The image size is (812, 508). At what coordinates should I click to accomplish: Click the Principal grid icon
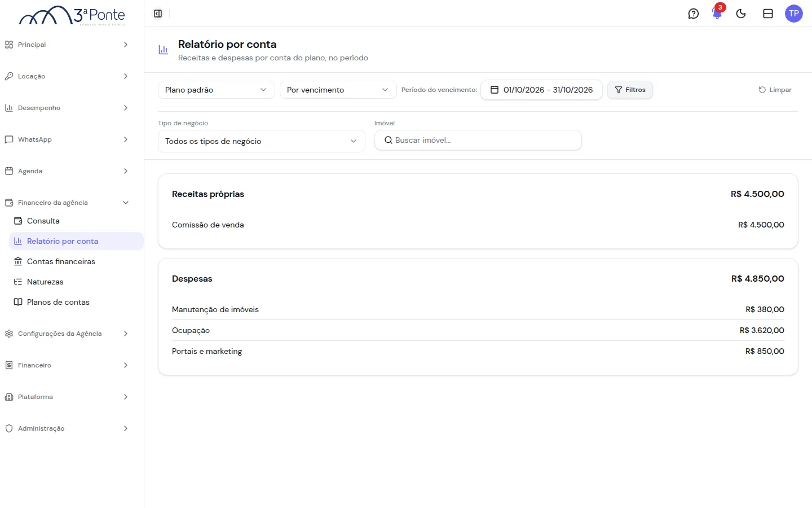(x=9, y=45)
